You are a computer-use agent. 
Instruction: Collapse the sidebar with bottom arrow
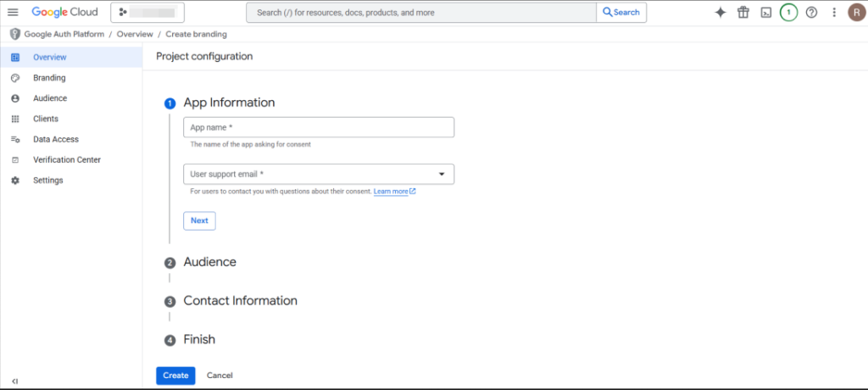(15, 382)
